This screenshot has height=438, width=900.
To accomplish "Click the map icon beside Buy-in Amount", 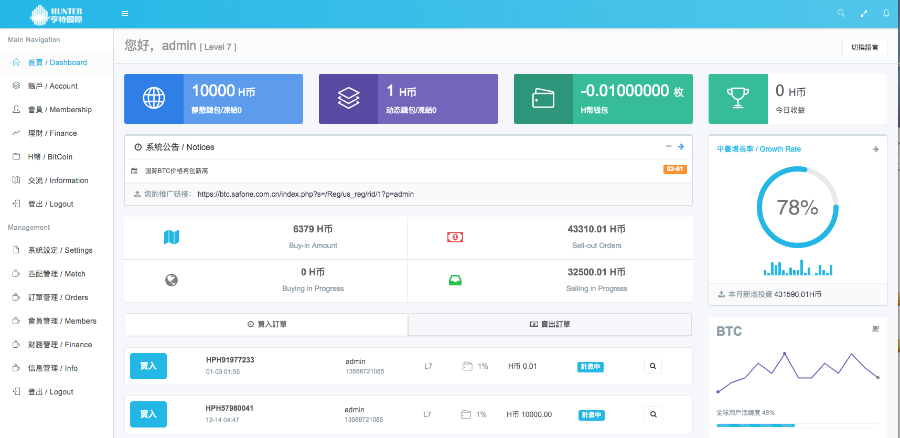I will coord(171,237).
